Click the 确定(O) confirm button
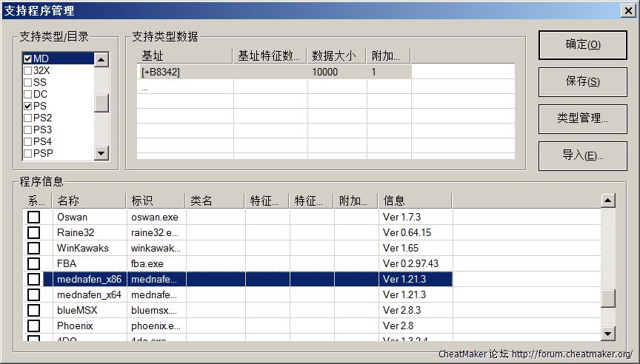The image size is (640, 364). [582, 45]
